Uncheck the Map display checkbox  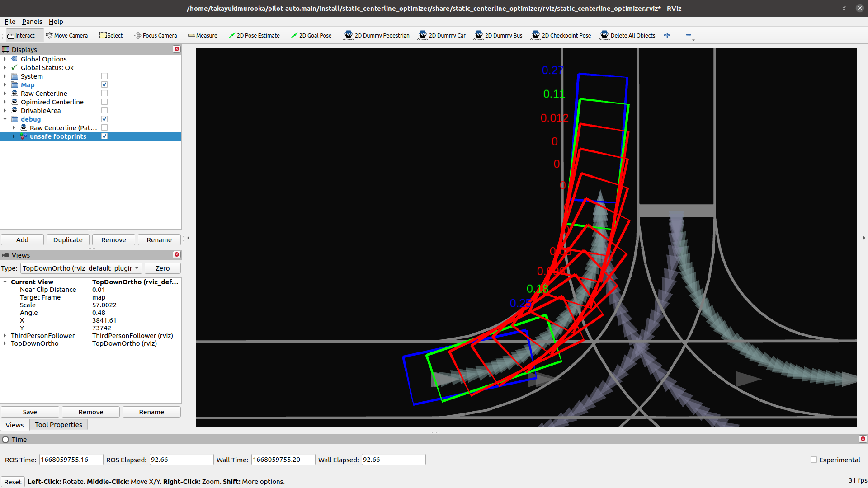104,85
